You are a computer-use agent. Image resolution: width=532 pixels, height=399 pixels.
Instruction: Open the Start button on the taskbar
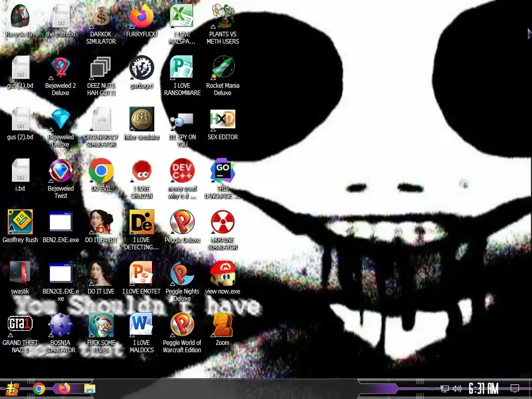(x=12, y=389)
